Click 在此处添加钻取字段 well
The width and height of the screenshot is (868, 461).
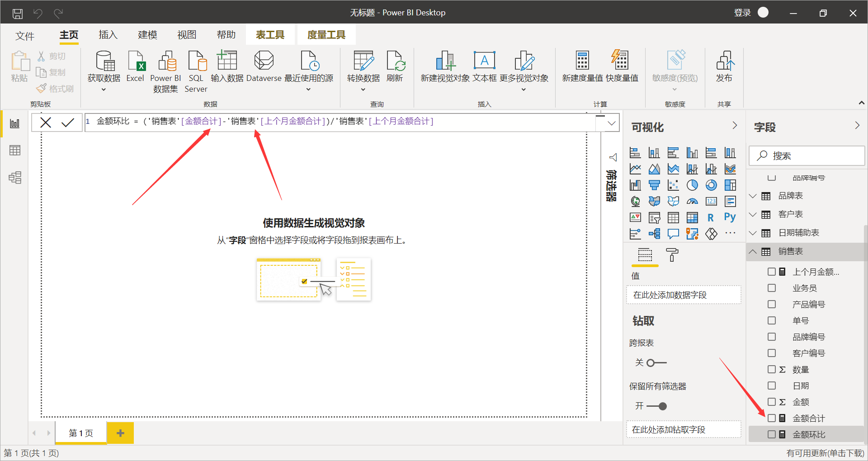(x=684, y=430)
